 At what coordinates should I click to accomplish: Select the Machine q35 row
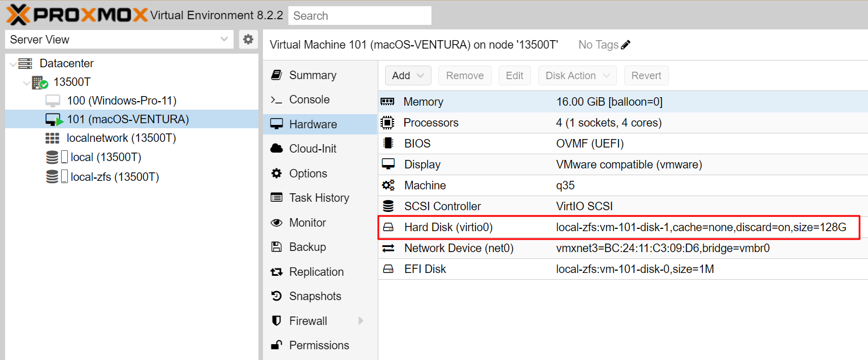(623, 185)
